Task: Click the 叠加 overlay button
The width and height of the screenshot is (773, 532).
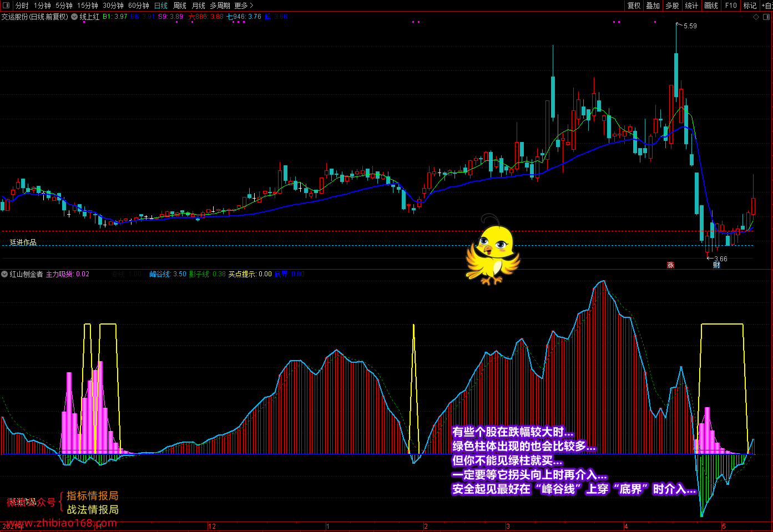Action: (x=653, y=6)
